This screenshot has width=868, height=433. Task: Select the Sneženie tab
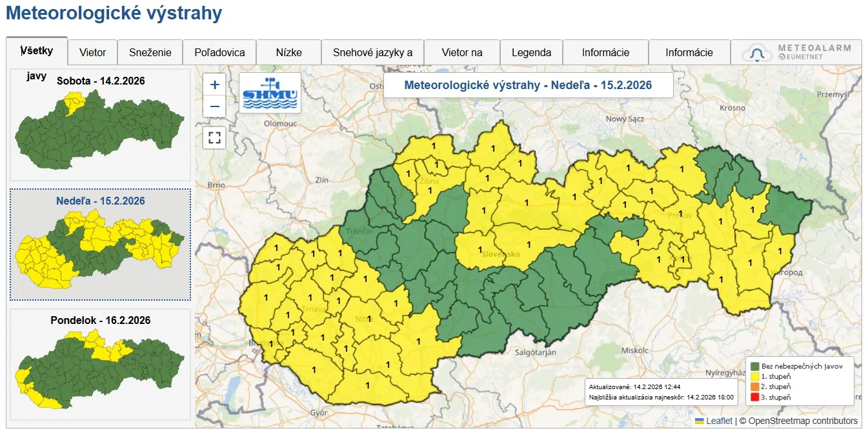[x=150, y=52]
